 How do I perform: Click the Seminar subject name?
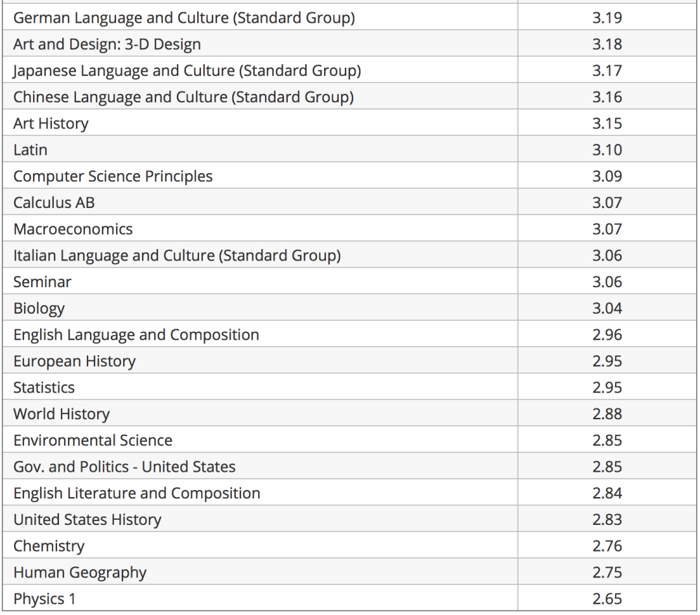[x=42, y=282]
